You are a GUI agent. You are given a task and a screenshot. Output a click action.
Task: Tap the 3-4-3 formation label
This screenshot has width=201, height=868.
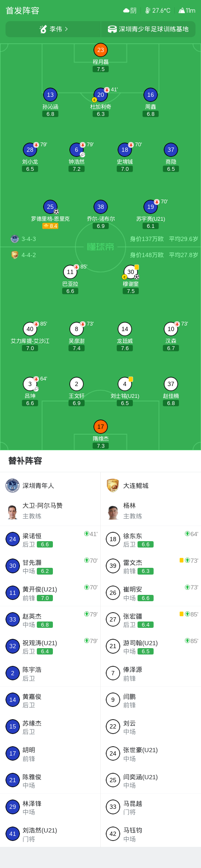coord(29,239)
